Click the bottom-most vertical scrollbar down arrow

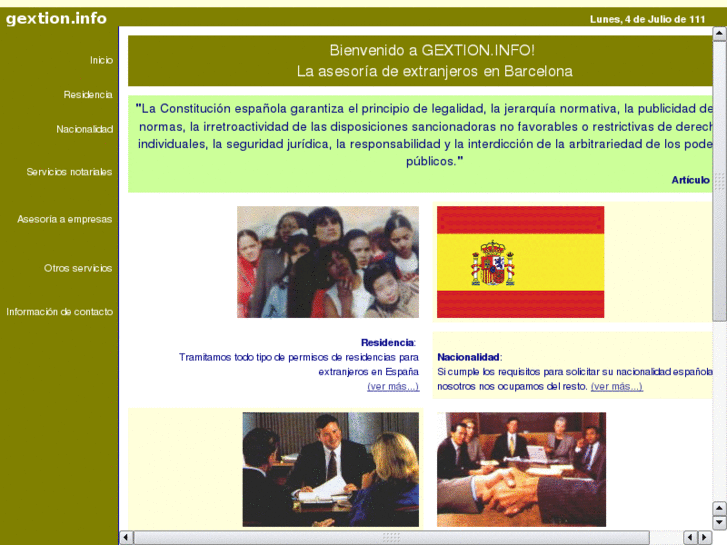[x=719, y=523]
